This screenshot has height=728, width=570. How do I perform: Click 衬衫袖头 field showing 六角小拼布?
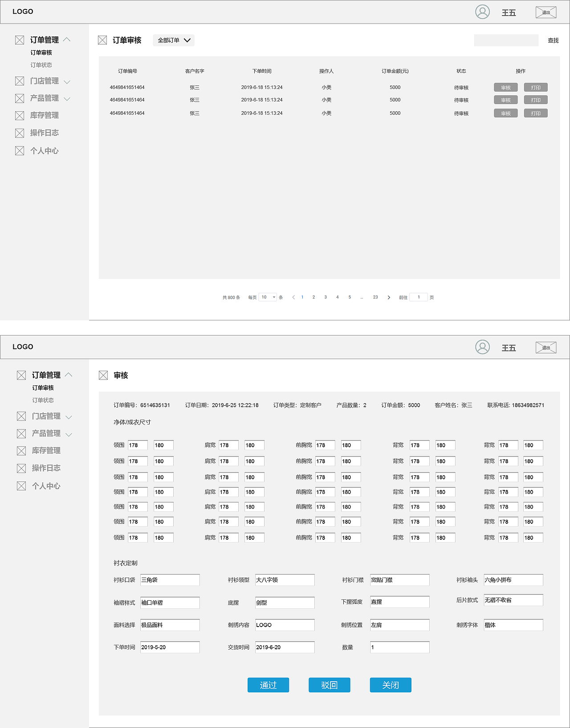513,580
